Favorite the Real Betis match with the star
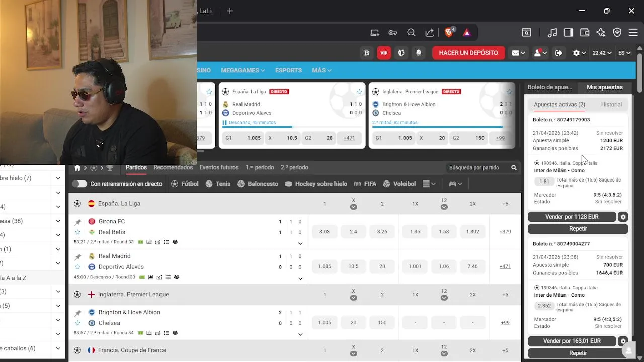The height and width of the screenshot is (362, 644). (77, 232)
